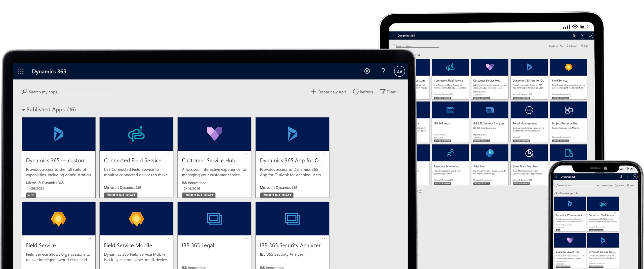Open more options for Dynamics 365 App for O... on the laptop

pyautogui.click(x=323, y=154)
